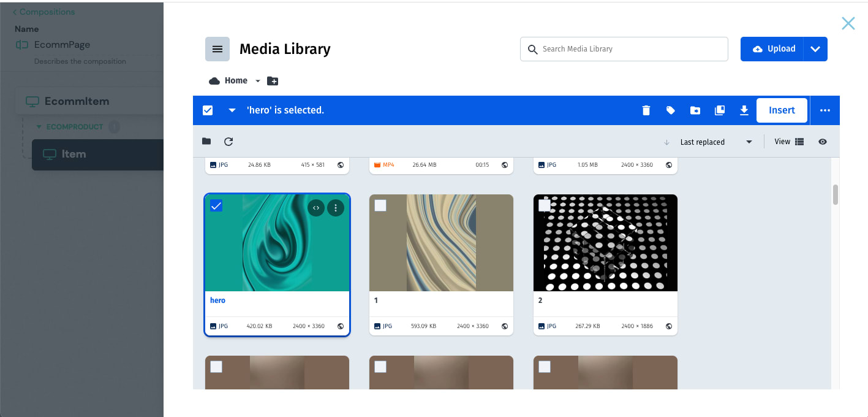
Task: Click the 'hero' size 420.02 KB
Action: click(x=260, y=326)
